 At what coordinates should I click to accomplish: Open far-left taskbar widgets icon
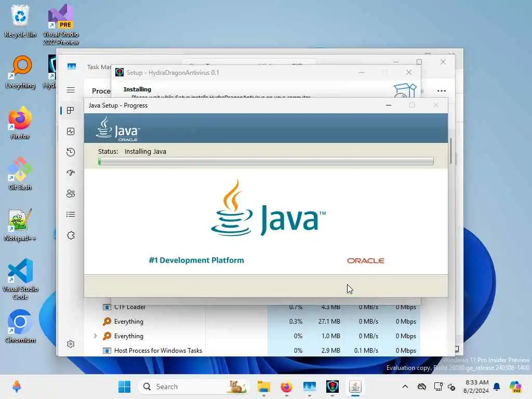click(x=17, y=387)
